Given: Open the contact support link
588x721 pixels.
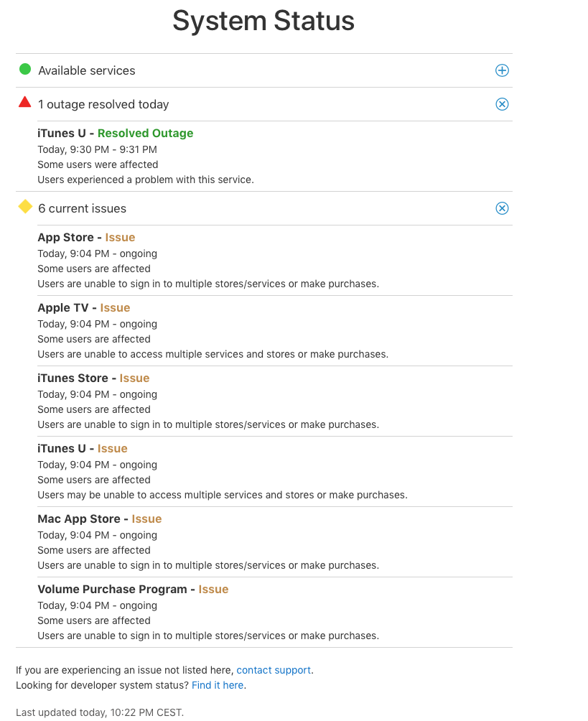Looking at the screenshot, I should [274, 670].
